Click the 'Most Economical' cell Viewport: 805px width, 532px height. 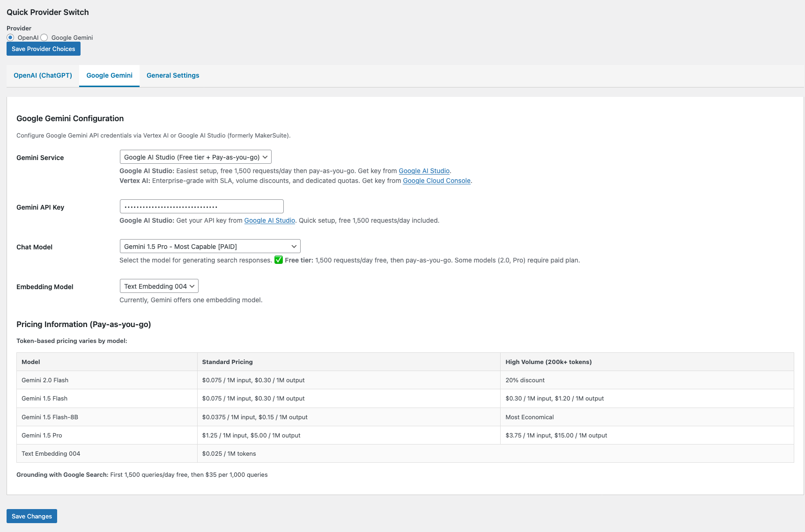pyautogui.click(x=647, y=417)
